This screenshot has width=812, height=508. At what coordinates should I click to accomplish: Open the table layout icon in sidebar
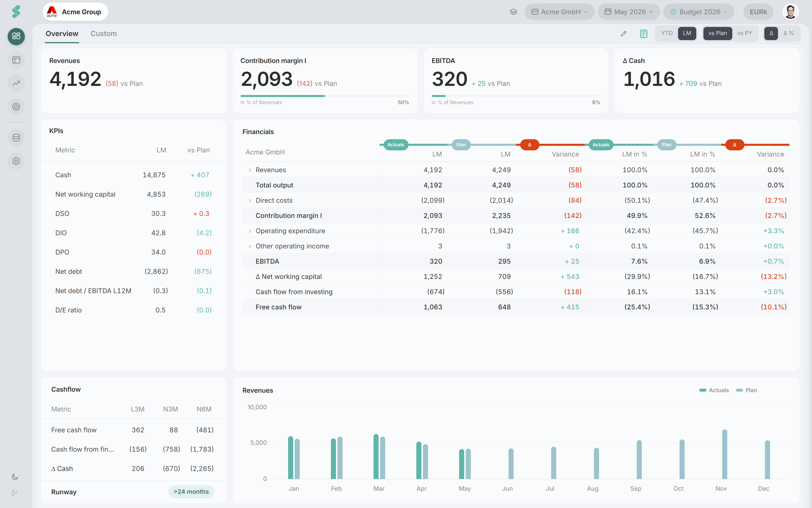(x=16, y=60)
